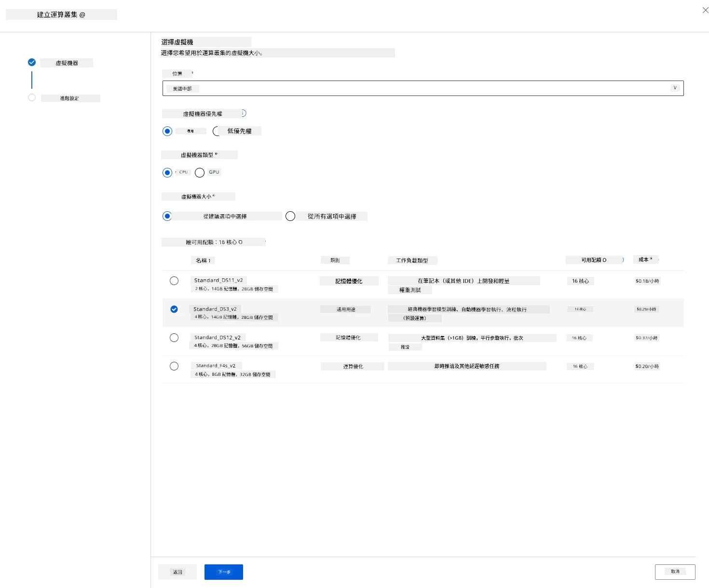Click the 即時推論及其他延遲敏感任務 workload text

467,366
